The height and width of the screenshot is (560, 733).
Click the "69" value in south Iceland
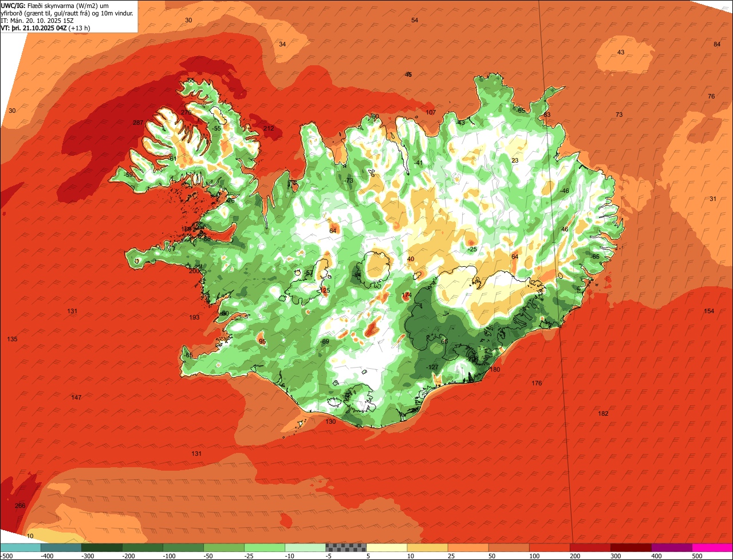325,342
